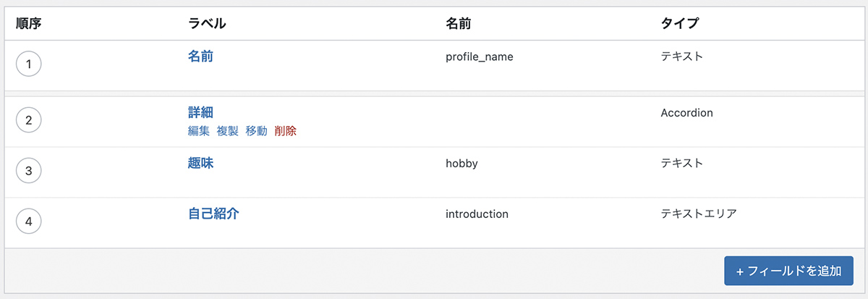Open the 自己紹介 field label link

coord(213,214)
